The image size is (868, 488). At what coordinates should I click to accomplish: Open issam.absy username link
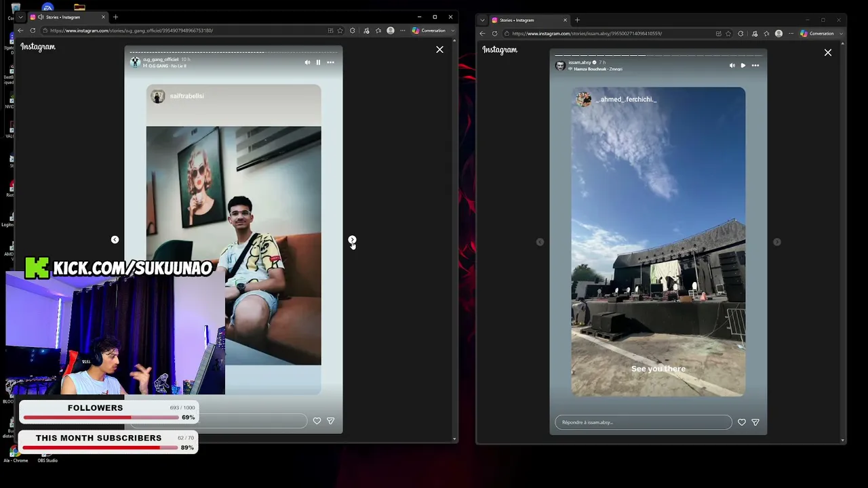[580, 63]
